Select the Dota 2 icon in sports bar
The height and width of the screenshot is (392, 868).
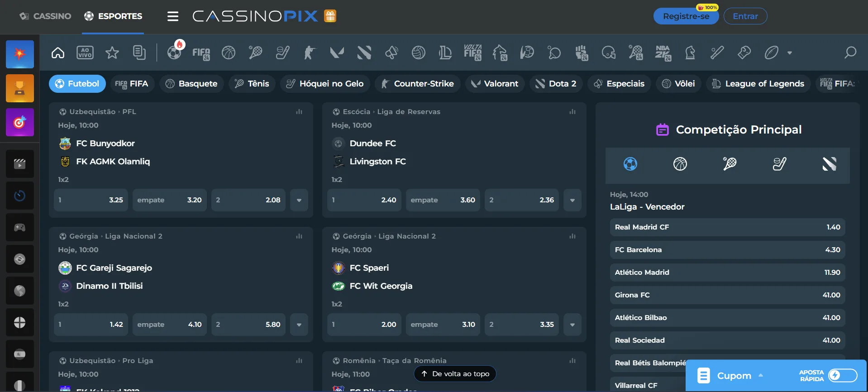(x=364, y=53)
